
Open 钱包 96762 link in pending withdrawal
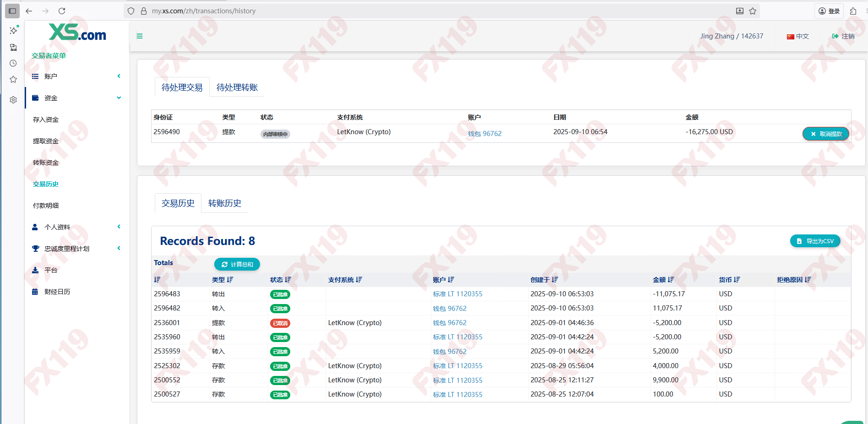484,134
